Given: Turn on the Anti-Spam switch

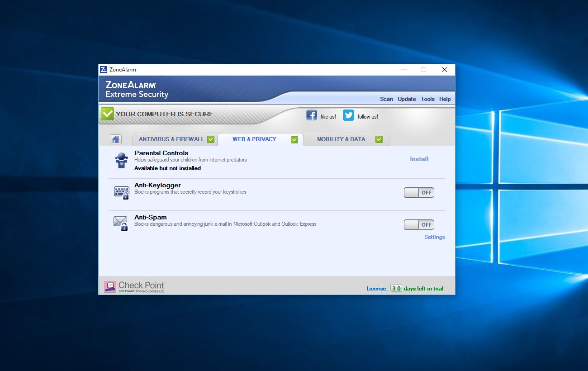Looking at the screenshot, I should coord(419,225).
